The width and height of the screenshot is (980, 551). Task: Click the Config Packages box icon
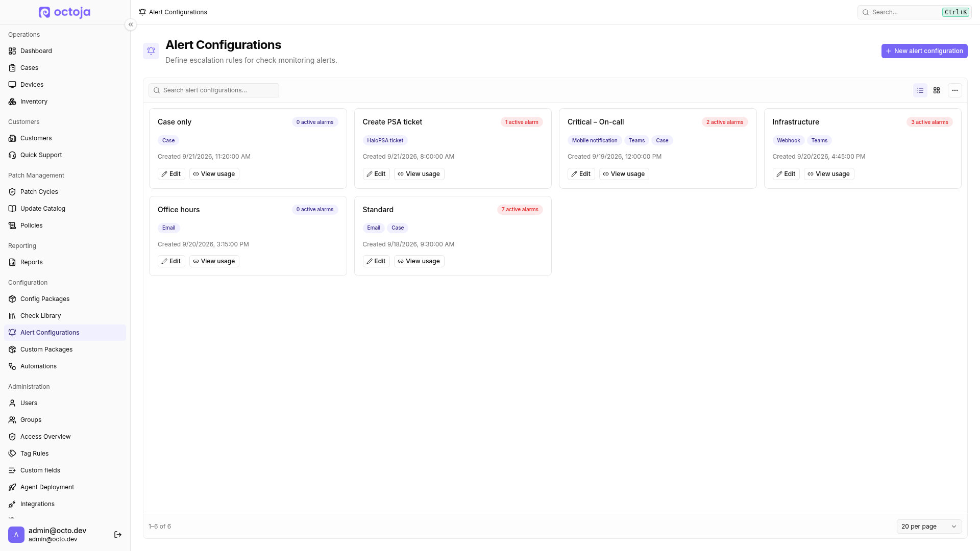[12, 299]
